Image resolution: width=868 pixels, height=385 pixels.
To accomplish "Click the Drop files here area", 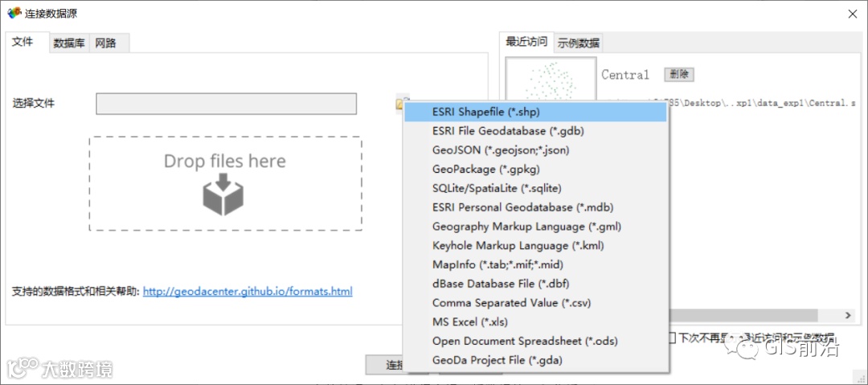I will (x=225, y=183).
